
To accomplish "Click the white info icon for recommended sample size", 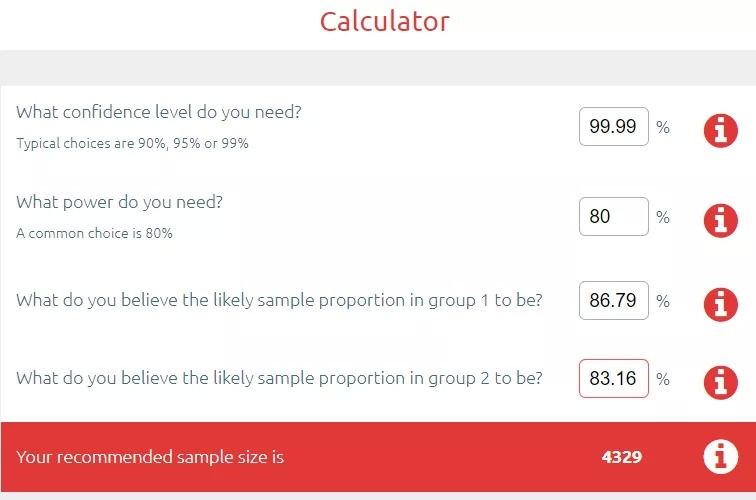I will [x=720, y=457].
